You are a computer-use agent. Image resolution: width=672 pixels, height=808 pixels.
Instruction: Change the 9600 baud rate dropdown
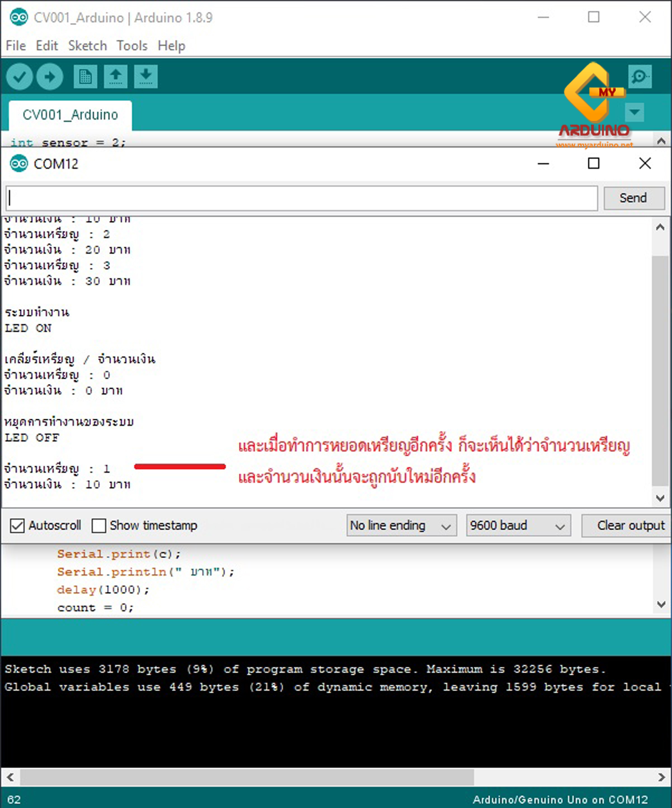point(518,525)
